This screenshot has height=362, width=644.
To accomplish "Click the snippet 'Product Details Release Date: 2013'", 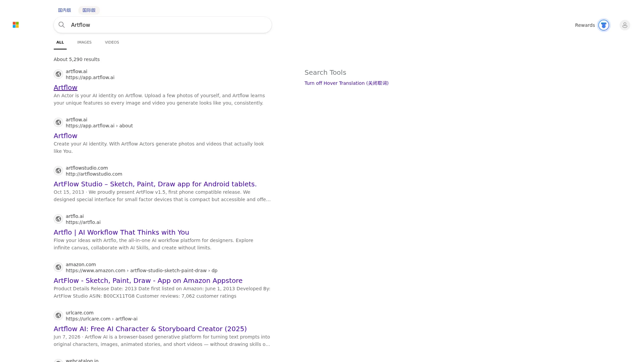I will pyautogui.click(x=162, y=292).
